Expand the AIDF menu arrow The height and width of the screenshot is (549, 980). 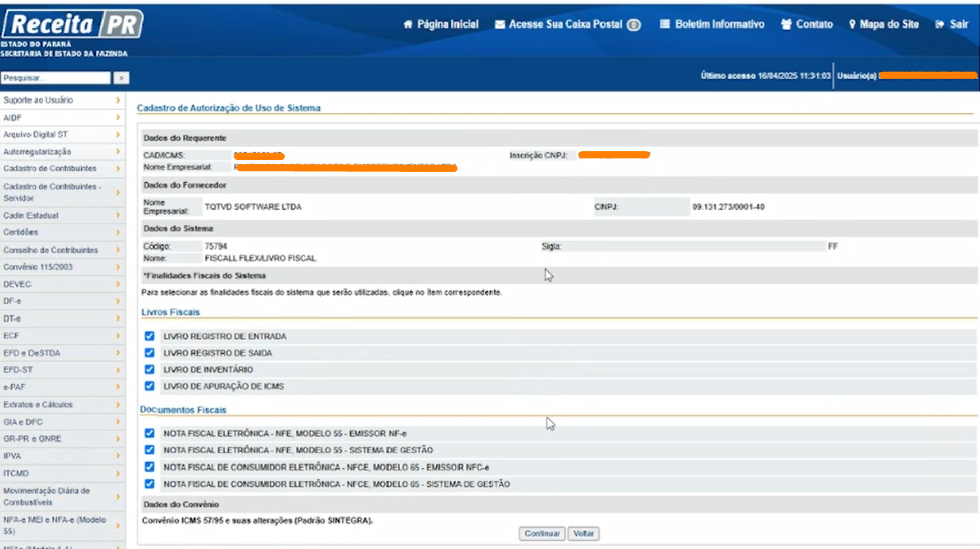coord(118,118)
